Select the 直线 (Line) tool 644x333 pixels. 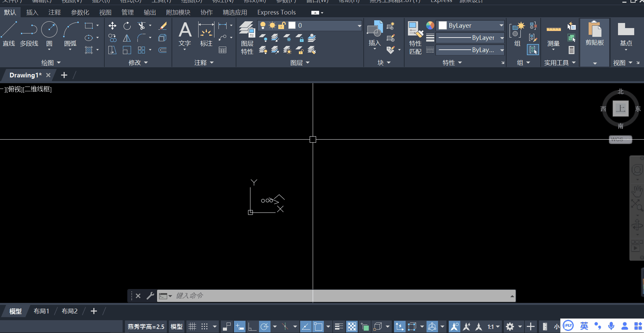point(9,34)
